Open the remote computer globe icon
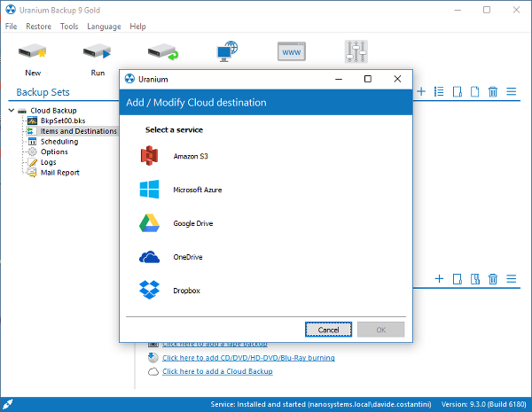Image resolution: width=532 pixels, height=412 pixels. tap(227, 51)
